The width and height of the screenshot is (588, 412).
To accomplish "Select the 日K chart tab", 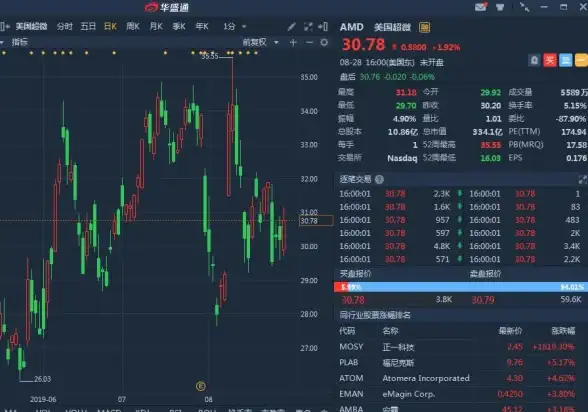I will (x=110, y=27).
